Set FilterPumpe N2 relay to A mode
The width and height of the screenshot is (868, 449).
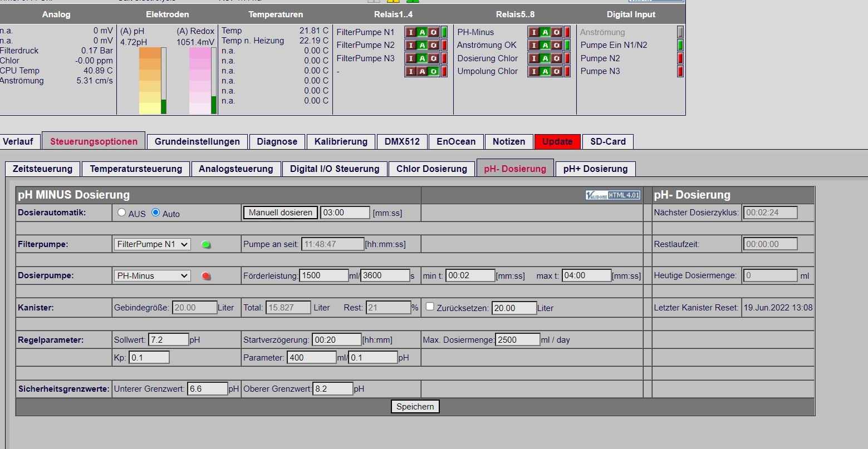pyautogui.click(x=423, y=45)
